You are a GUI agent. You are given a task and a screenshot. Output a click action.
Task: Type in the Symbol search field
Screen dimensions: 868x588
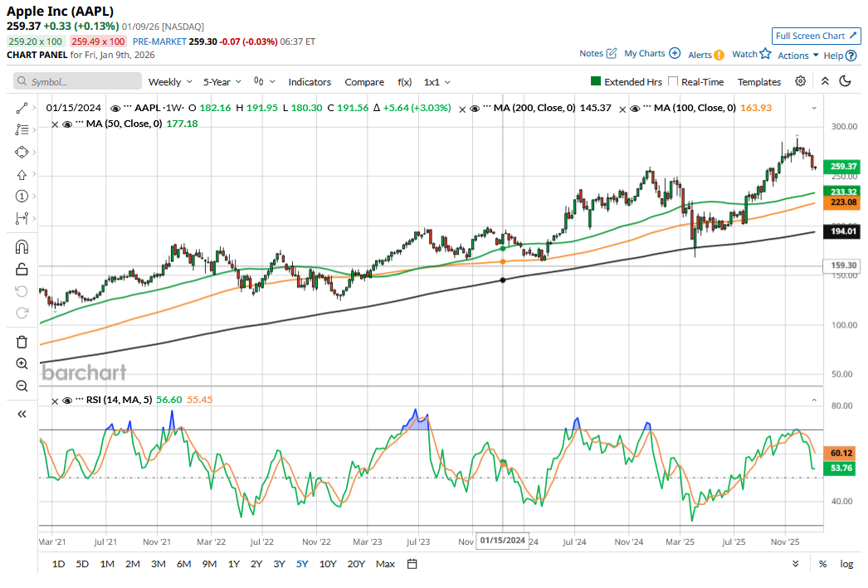tap(79, 82)
